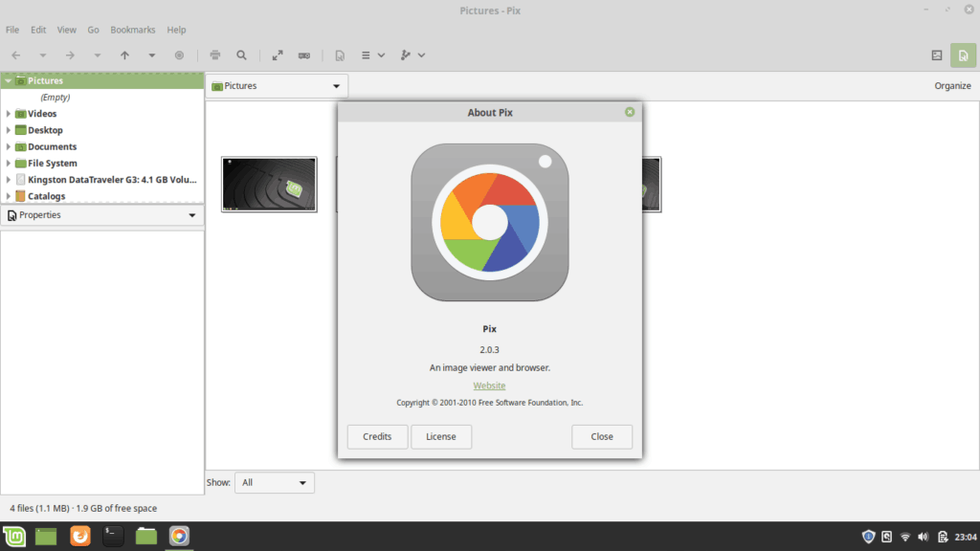This screenshot has width=980, height=551.
Task: Go up to the parent folder
Action: [124, 55]
